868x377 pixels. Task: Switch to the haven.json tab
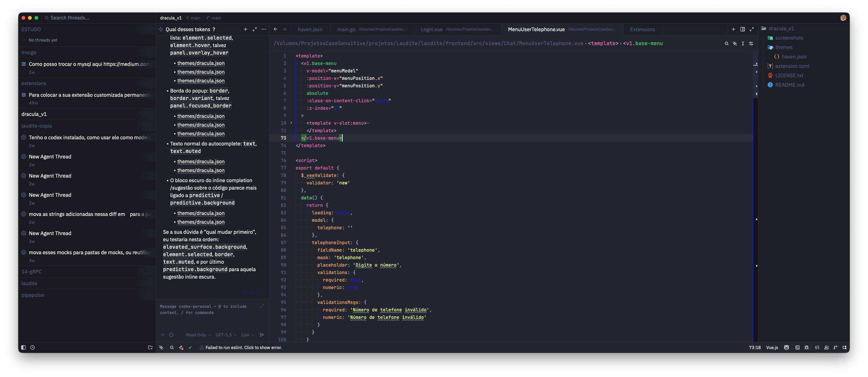coord(310,29)
